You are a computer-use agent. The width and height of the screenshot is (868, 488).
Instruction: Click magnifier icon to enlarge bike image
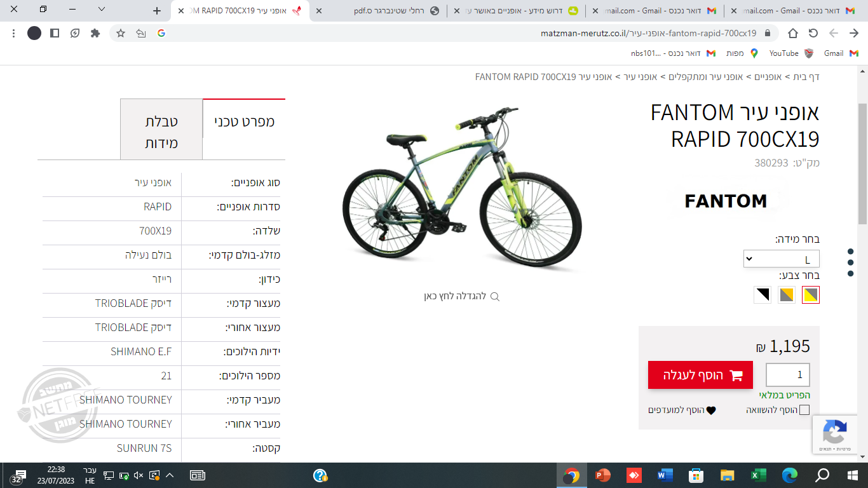(x=495, y=297)
